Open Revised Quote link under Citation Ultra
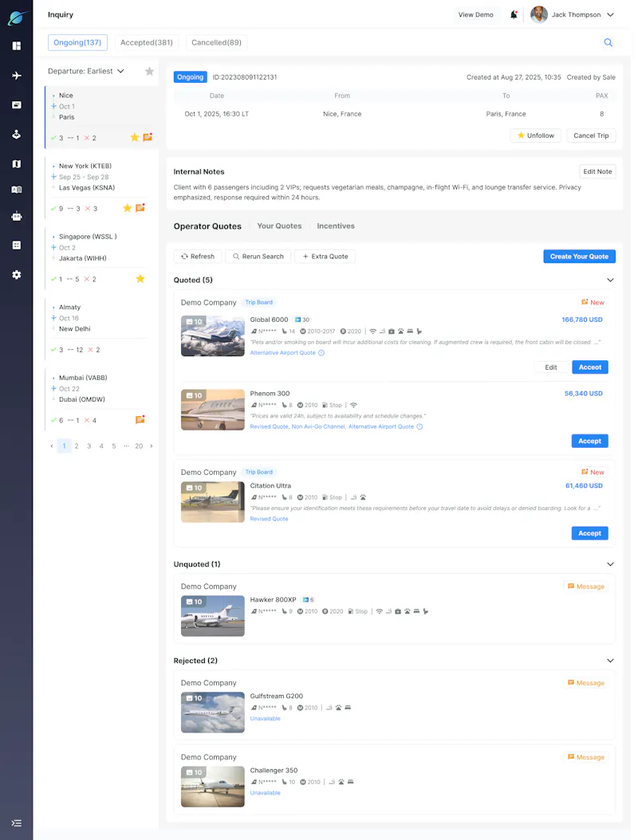The height and width of the screenshot is (840, 638). click(x=269, y=519)
